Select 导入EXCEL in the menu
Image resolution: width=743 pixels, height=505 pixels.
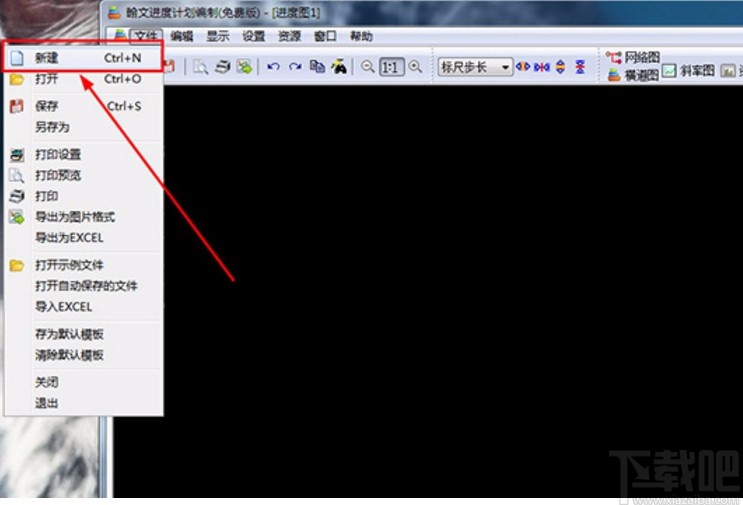(83, 307)
